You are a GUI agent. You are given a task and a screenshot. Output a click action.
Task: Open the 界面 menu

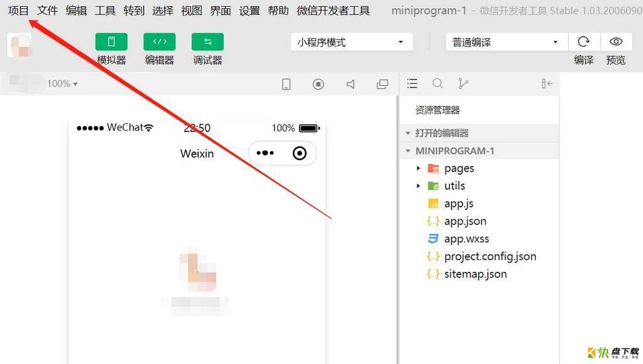click(221, 10)
